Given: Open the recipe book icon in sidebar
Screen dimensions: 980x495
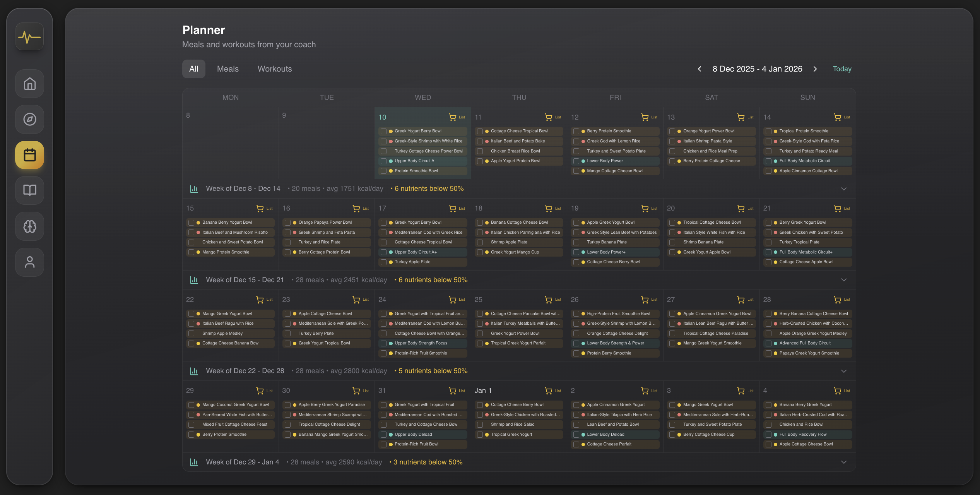Looking at the screenshot, I should pos(29,190).
